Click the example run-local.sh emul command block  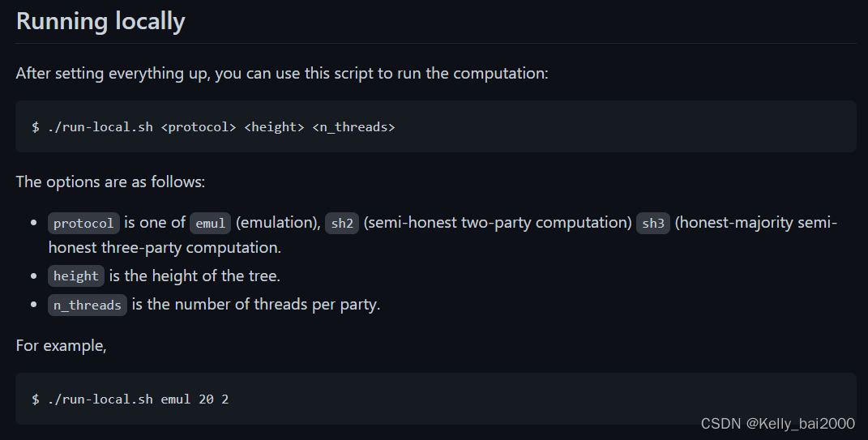pos(436,399)
